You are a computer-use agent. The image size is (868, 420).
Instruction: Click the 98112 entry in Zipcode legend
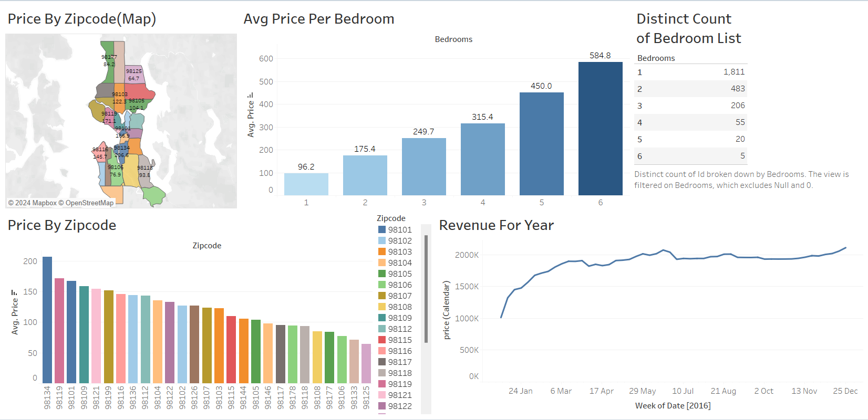tap(395, 329)
